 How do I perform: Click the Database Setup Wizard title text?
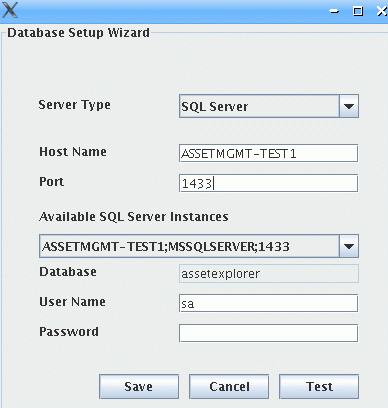point(78,33)
